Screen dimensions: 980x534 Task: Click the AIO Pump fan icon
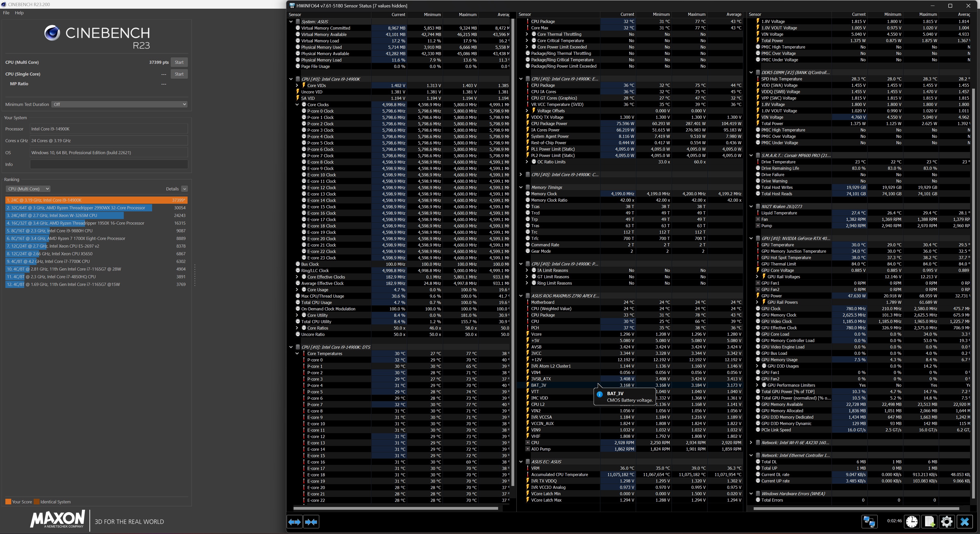(528, 449)
